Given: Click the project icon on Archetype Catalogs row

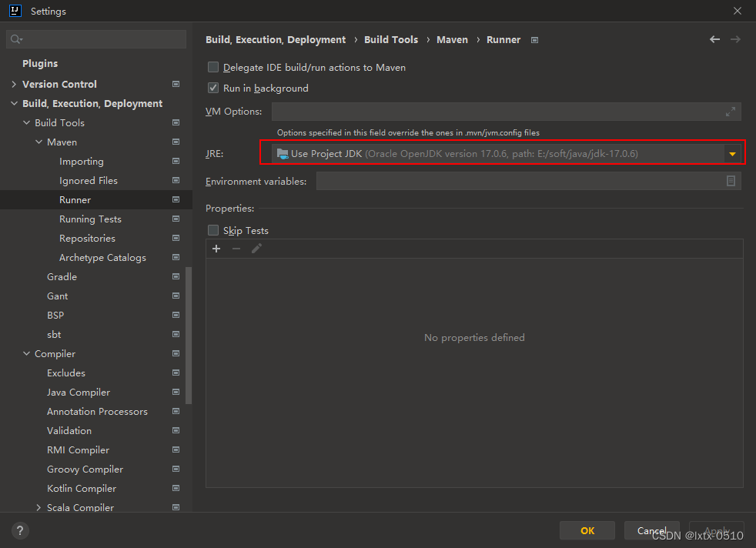Looking at the screenshot, I should click(x=176, y=257).
